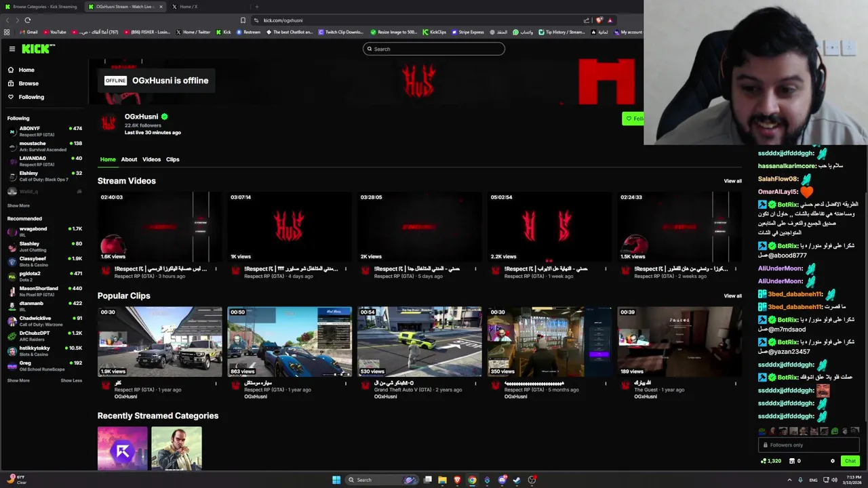The height and width of the screenshot is (488, 868).
Task: Go to Home in the sidebar
Action: click(x=26, y=70)
